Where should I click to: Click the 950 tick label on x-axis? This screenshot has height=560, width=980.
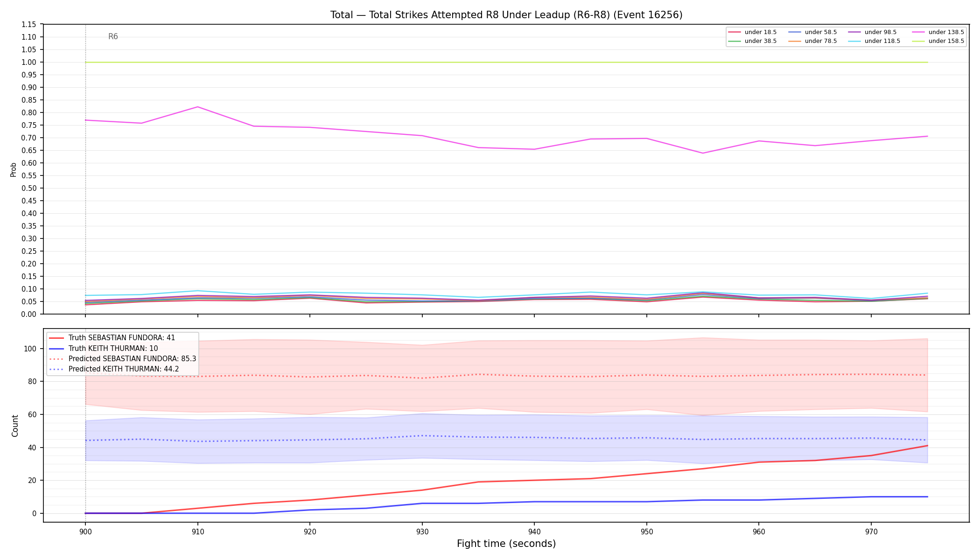[x=647, y=532]
